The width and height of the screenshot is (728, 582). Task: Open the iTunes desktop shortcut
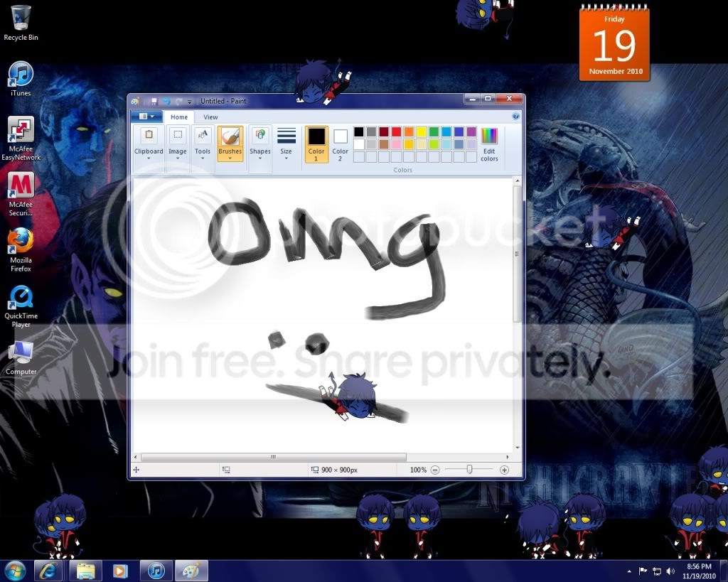[x=21, y=79]
